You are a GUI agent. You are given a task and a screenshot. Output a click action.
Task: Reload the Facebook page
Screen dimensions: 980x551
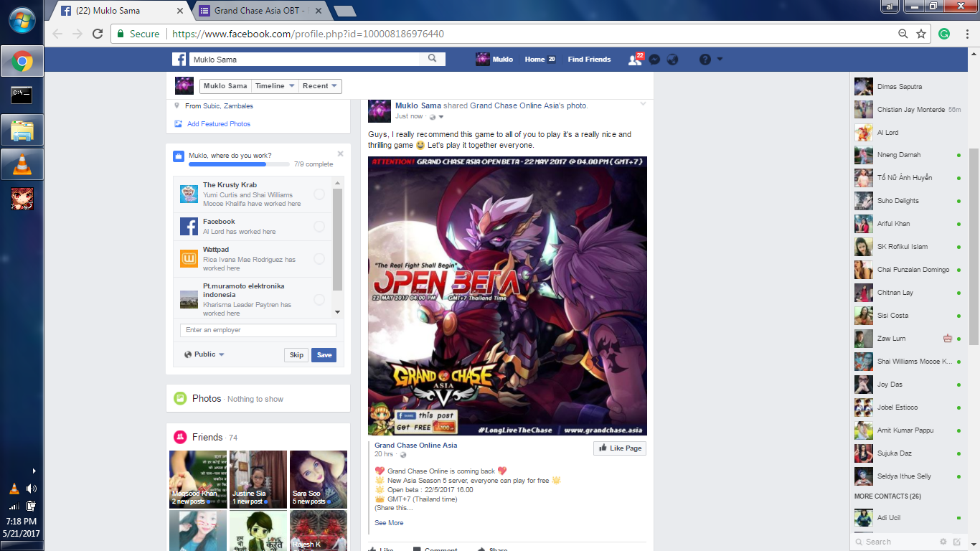point(98,34)
